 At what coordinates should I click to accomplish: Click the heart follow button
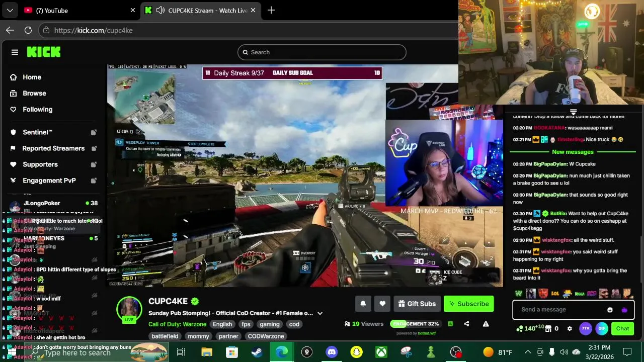pos(382,304)
